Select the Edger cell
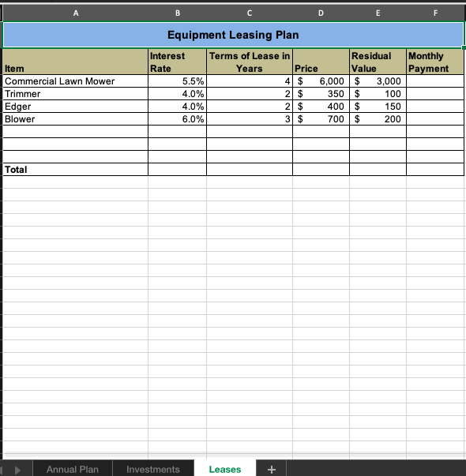466x476 pixels. 75,107
